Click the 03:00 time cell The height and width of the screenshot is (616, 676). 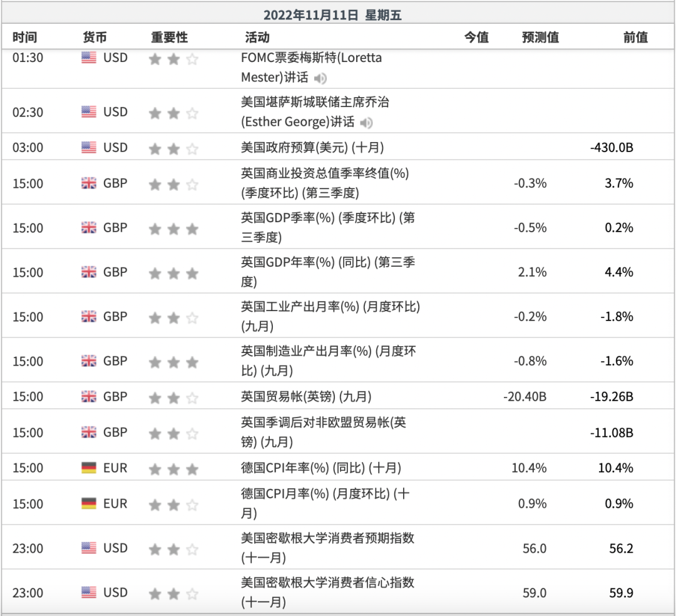point(28,147)
